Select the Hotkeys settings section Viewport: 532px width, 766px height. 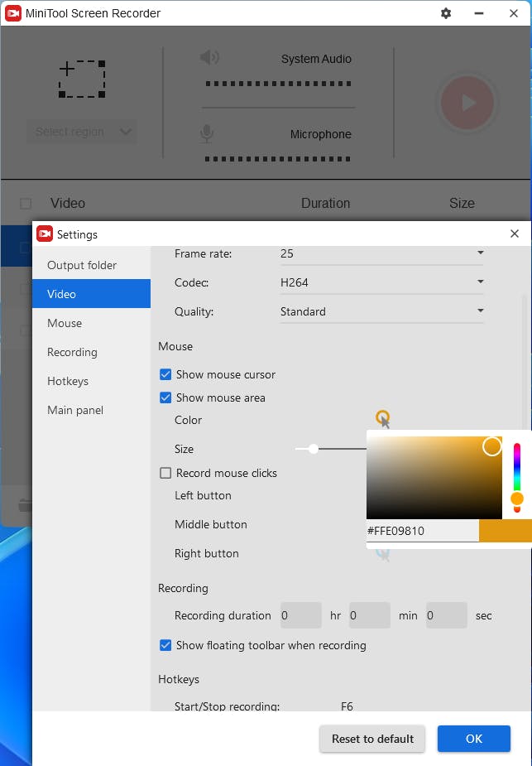click(68, 381)
